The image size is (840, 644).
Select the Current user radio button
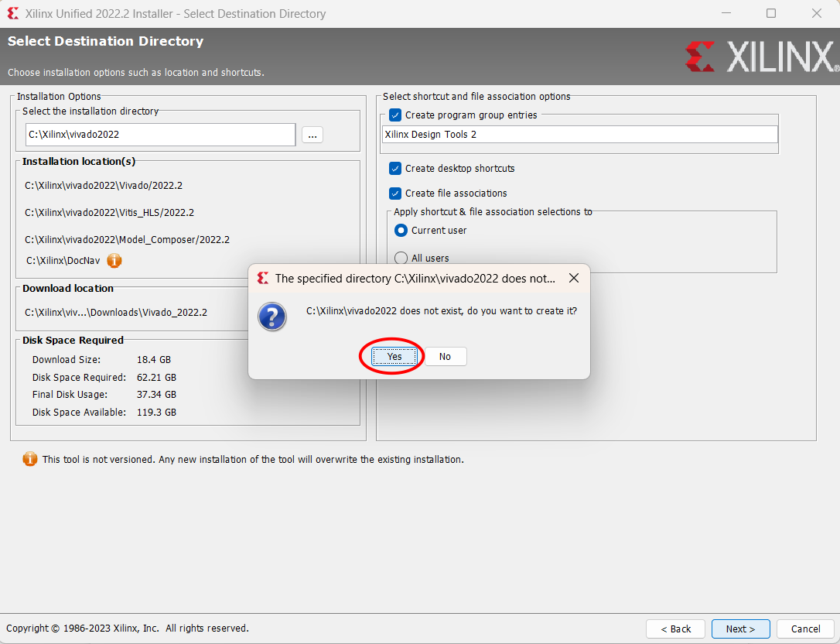401,230
